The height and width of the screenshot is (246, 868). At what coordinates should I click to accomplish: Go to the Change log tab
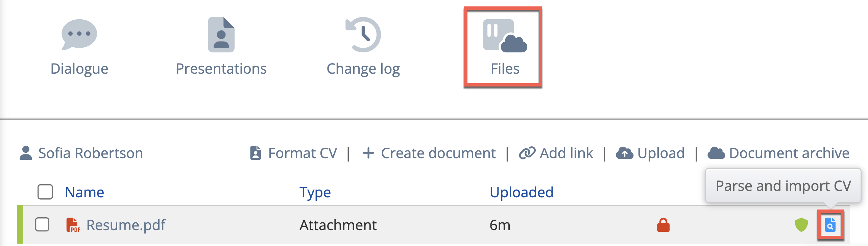pos(363,47)
